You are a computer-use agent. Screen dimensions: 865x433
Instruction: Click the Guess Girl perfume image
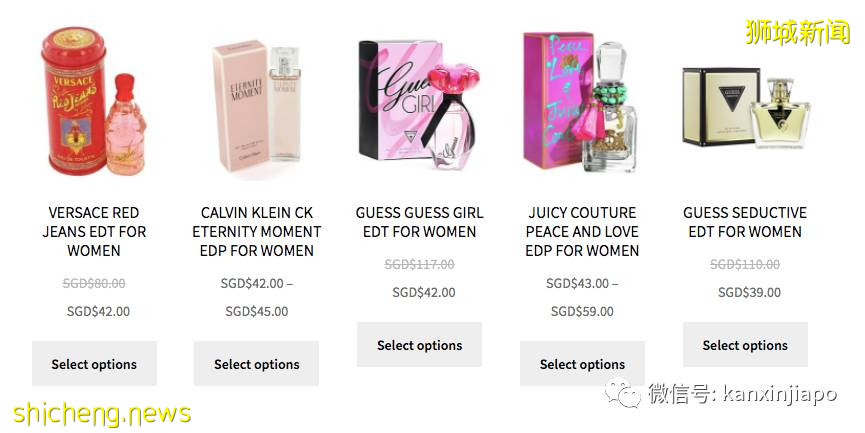pos(419,103)
